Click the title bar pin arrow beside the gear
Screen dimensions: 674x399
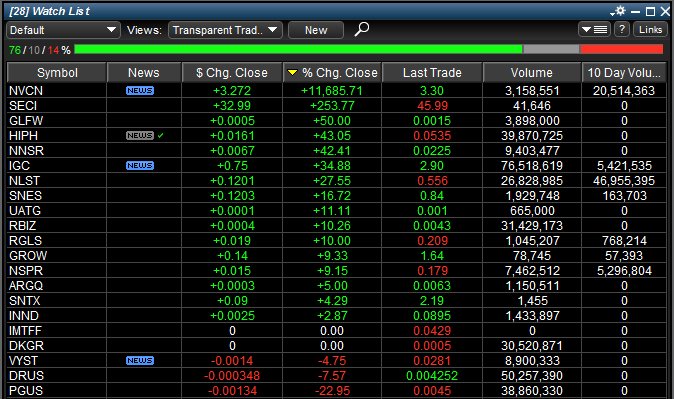612,14
